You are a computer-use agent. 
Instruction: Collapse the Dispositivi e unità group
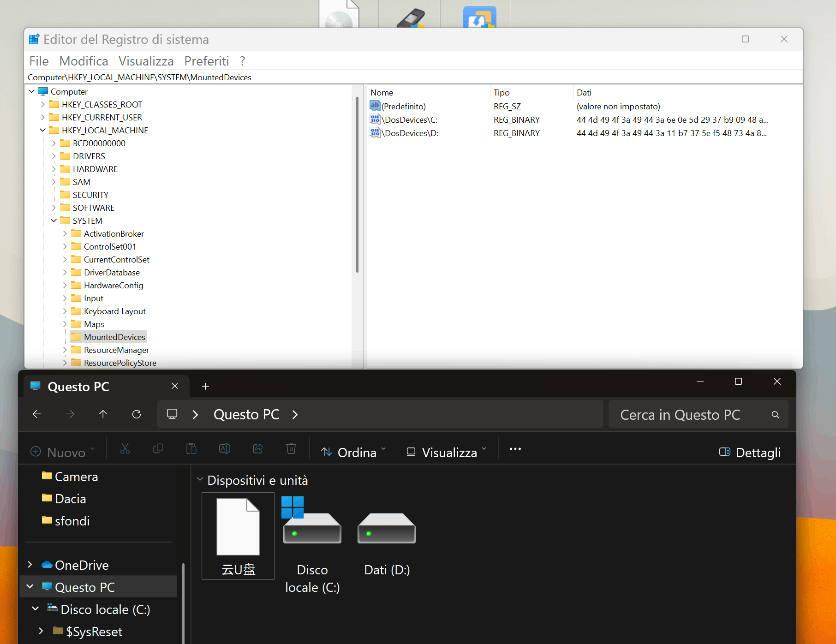(200, 480)
